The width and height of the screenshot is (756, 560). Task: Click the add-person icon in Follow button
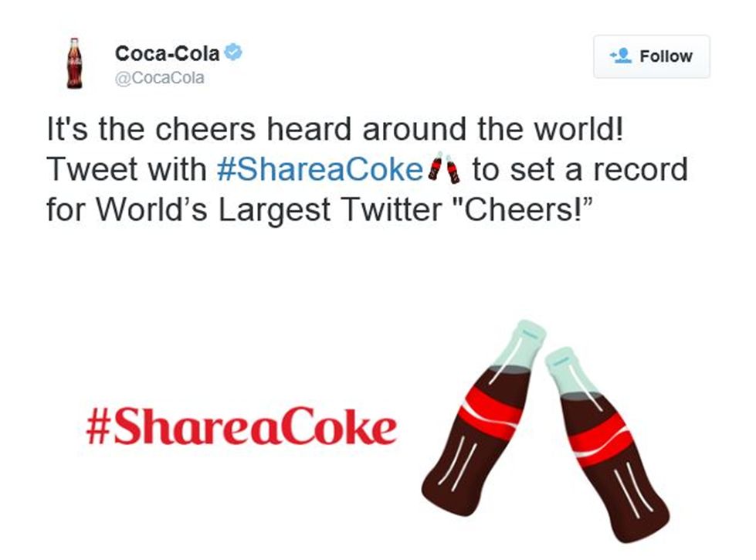pos(620,56)
